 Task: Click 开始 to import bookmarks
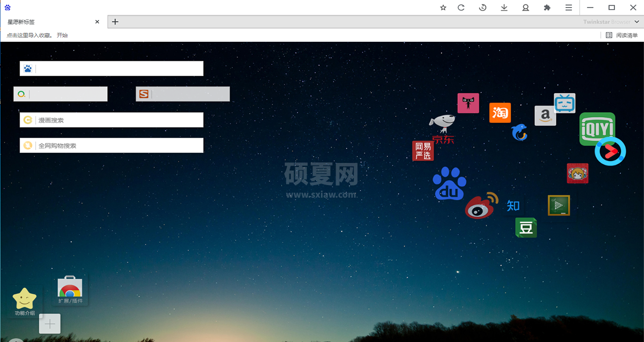(62, 35)
